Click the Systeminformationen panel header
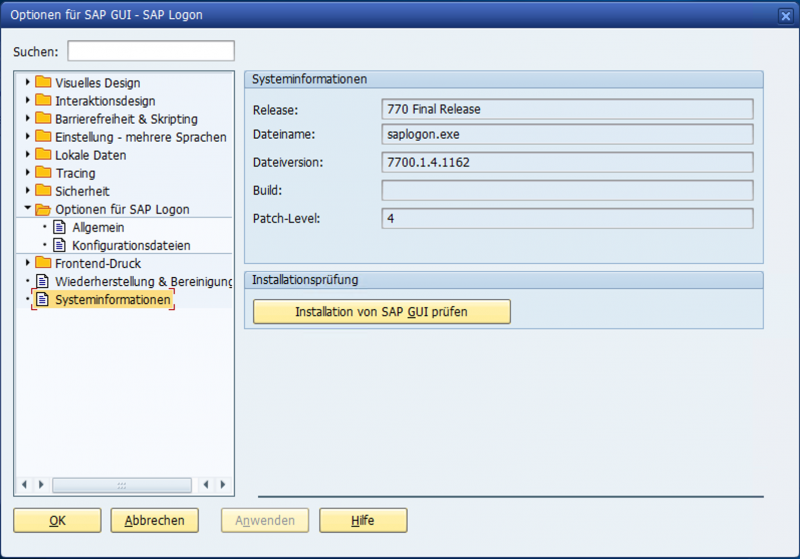Image resolution: width=800 pixels, height=559 pixels. click(504, 80)
